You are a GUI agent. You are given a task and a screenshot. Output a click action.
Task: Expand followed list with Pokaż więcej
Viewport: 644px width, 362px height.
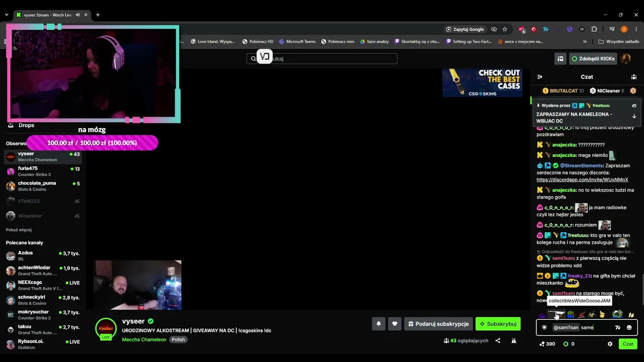(x=19, y=230)
